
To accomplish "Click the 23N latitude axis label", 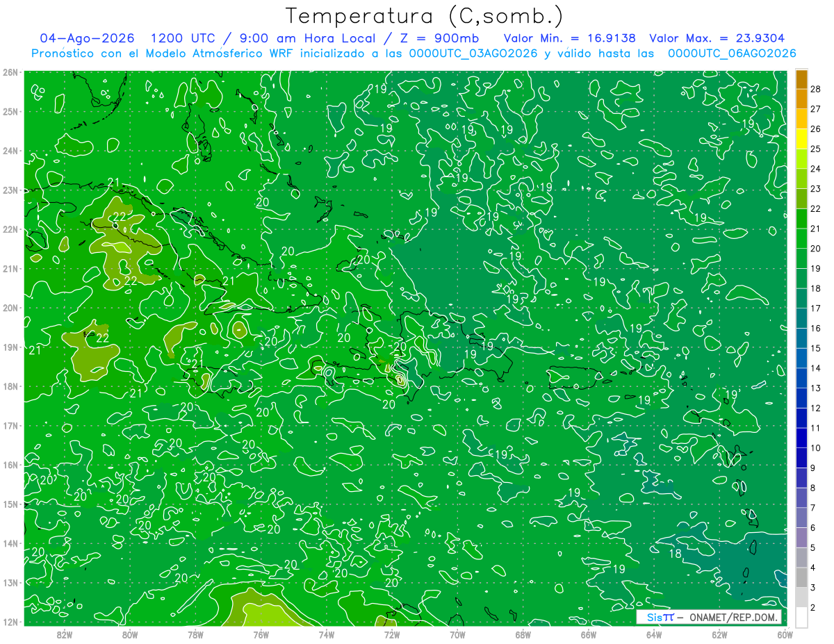I will pyautogui.click(x=10, y=190).
